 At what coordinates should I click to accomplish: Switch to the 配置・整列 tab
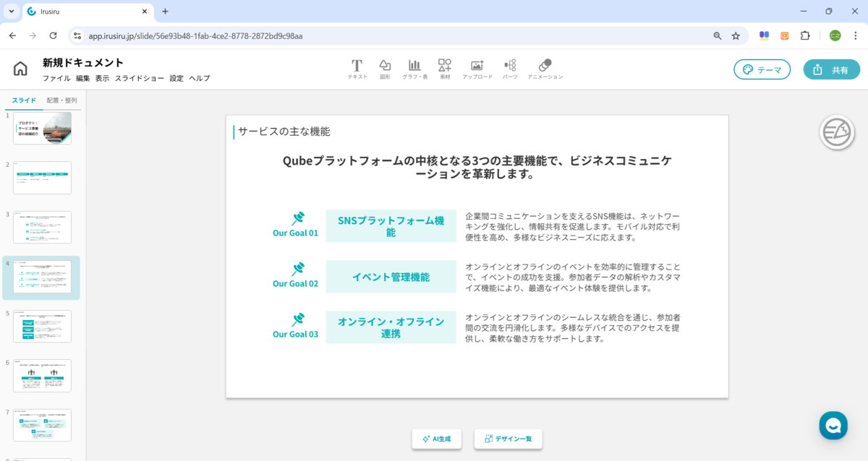(x=62, y=100)
